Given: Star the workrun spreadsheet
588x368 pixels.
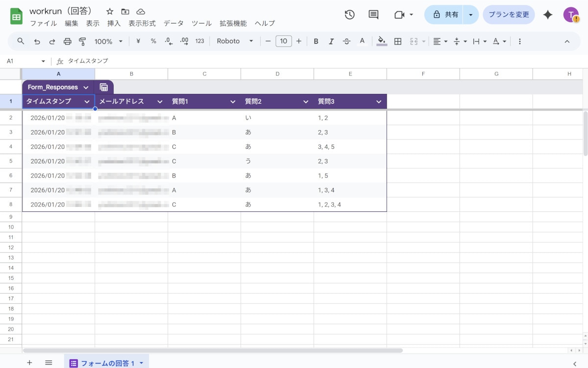Looking at the screenshot, I should point(109,11).
